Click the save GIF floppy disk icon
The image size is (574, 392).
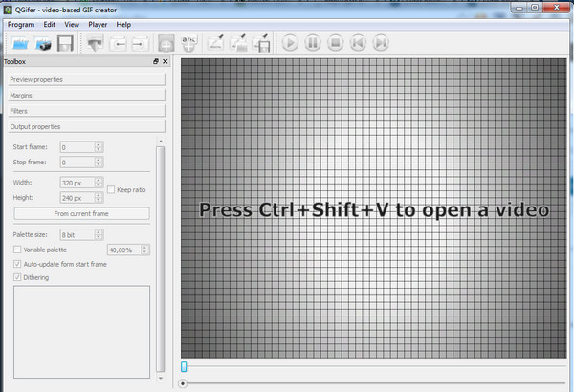[65, 43]
